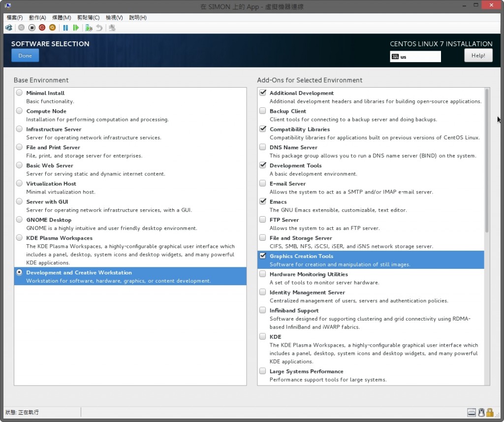Viewport: 504px width, 422px height.
Task: Check File and Storage Server add-on
Action: coord(263,238)
